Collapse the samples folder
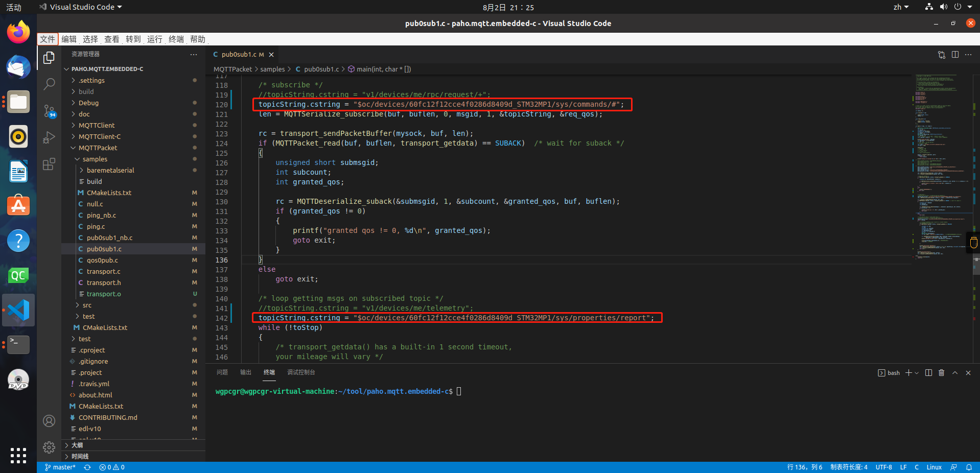The width and height of the screenshot is (980, 473). [133, 159]
